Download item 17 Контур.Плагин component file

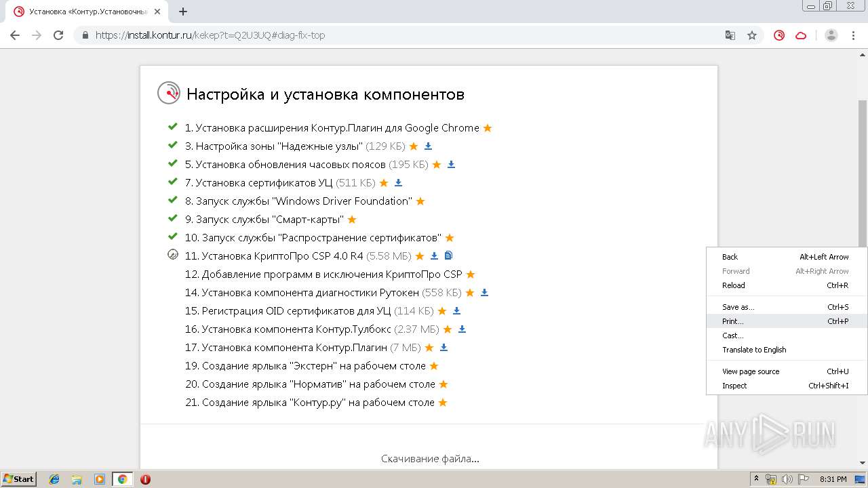pyautogui.click(x=443, y=348)
